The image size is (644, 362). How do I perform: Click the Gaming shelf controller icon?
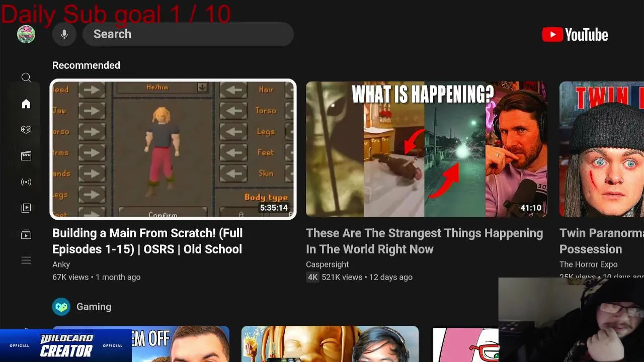pos(61,307)
